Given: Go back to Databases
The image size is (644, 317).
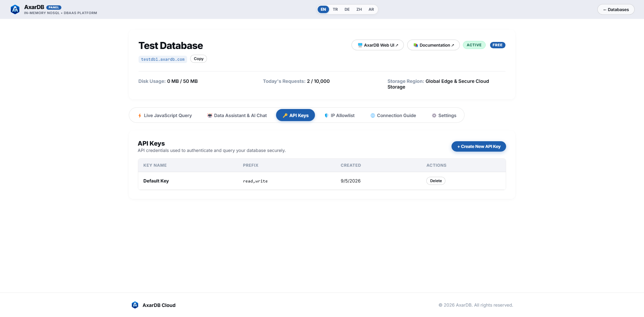Looking at the screenshot, I should click(616, 9).
